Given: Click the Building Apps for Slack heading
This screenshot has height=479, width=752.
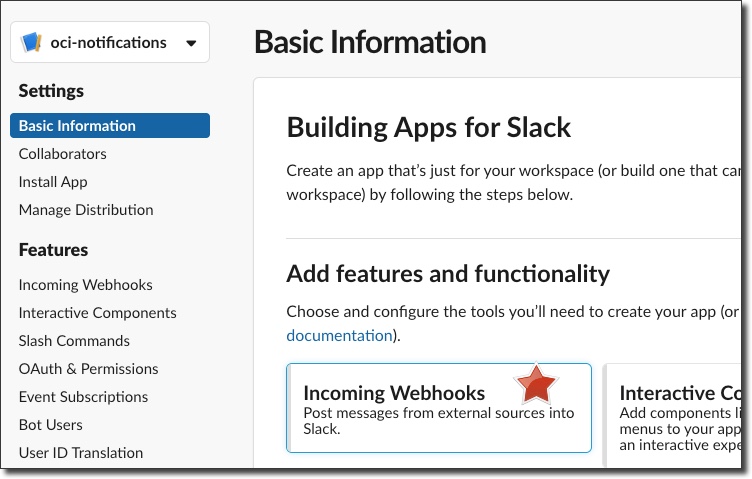Looking at the screenshot, I should tap(428, 127).
